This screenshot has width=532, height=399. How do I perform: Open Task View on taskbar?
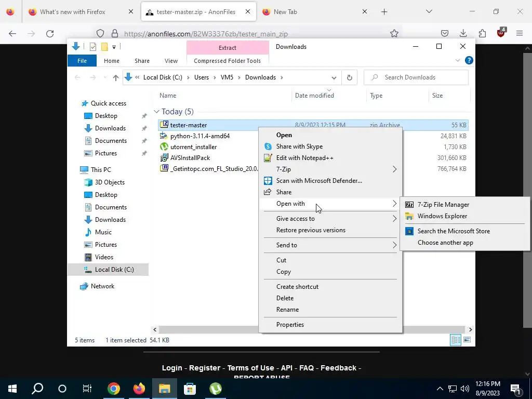[87, 389]
